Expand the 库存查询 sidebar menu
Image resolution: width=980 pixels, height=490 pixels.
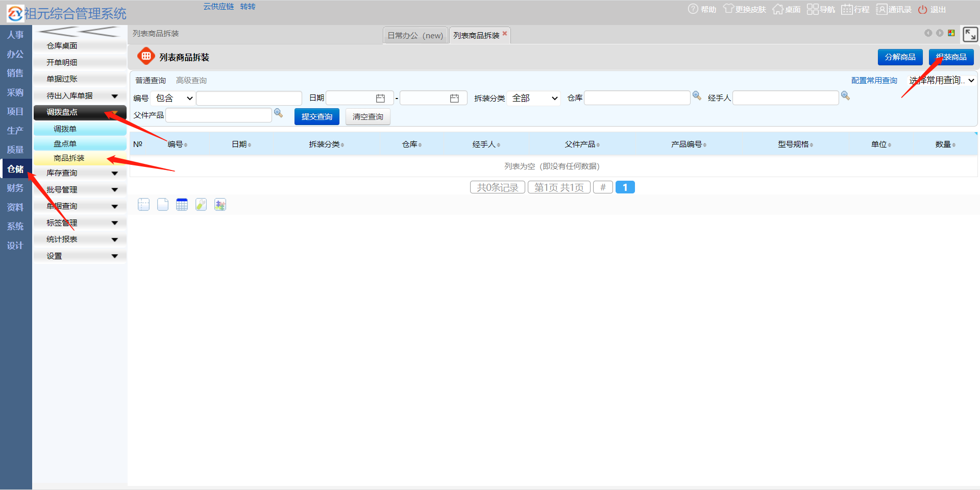(80, 173)
